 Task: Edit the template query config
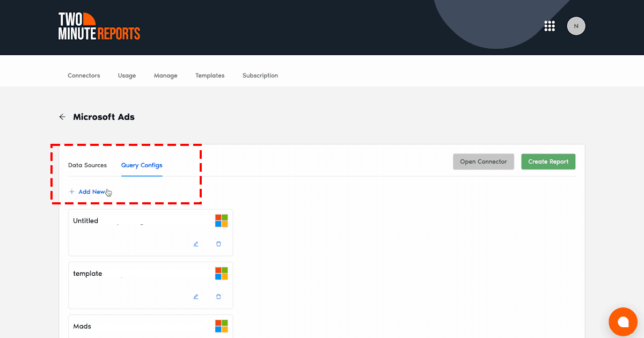coord(196,297)
